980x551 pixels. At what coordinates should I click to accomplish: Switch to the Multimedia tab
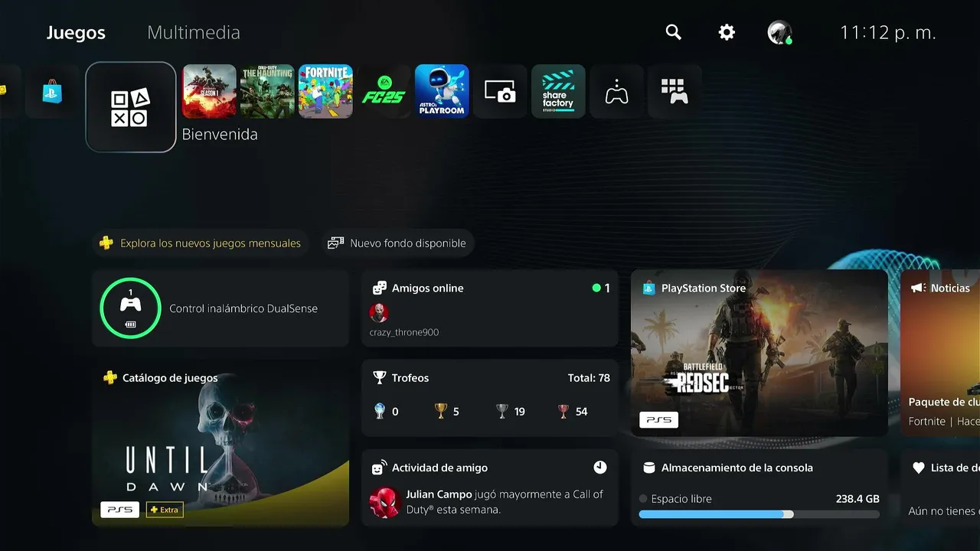(x=194, y=33)
